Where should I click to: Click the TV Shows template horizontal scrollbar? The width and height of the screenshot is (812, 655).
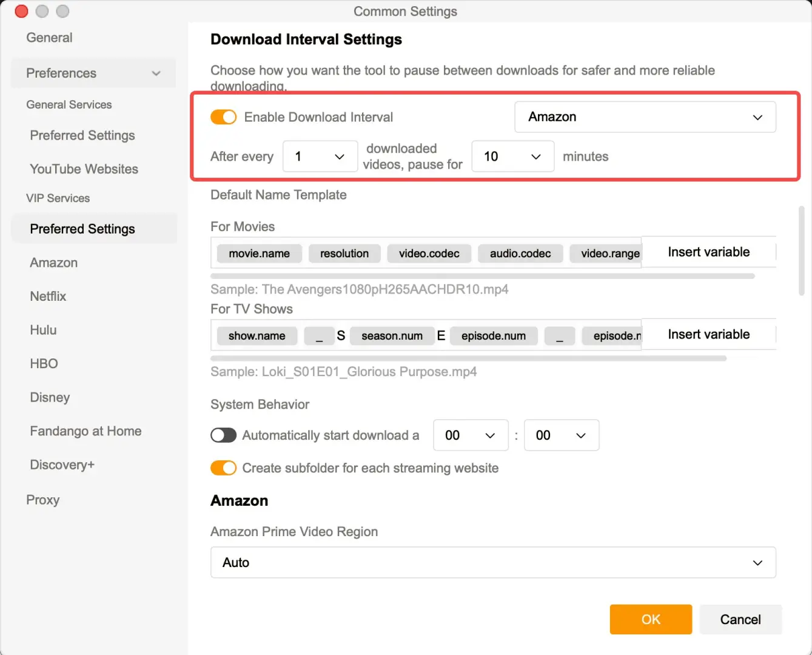click(468, 358)
